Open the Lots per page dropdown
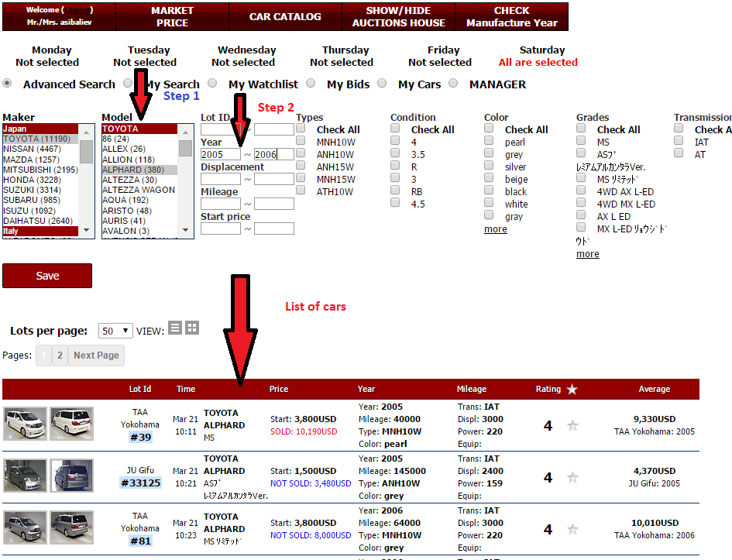Screen dimensions: 732x560 coord(115,332)
